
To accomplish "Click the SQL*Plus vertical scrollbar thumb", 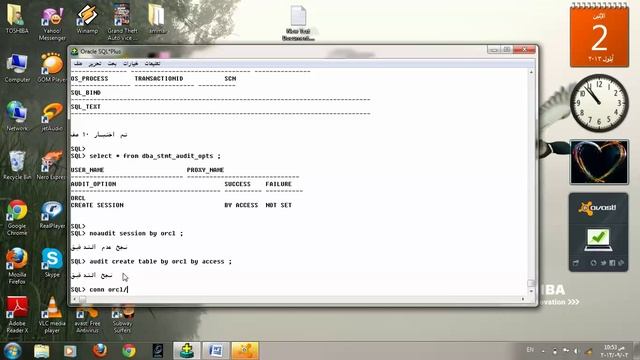I will pos(531,283).
